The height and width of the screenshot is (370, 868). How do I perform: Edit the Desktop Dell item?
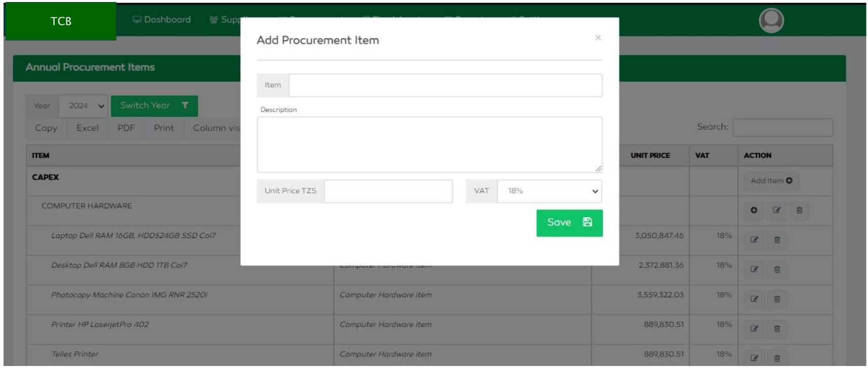(x=754, y=269)
